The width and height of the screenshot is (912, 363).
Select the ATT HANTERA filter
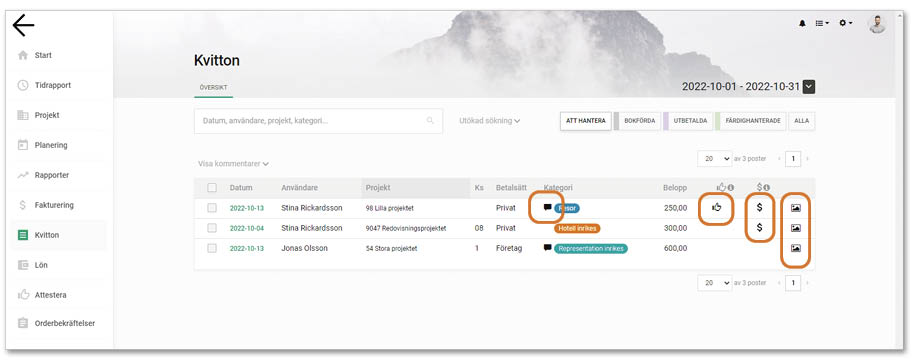586,121
